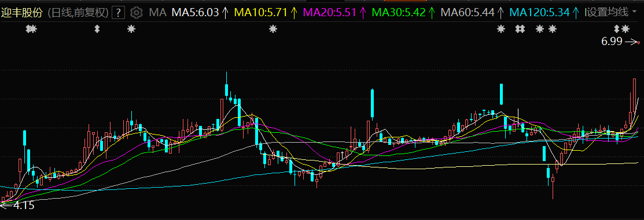Screen dimensions: 644x220
Task: Pick the magenta MA20:5.51 color label
Action: point(329,13)
